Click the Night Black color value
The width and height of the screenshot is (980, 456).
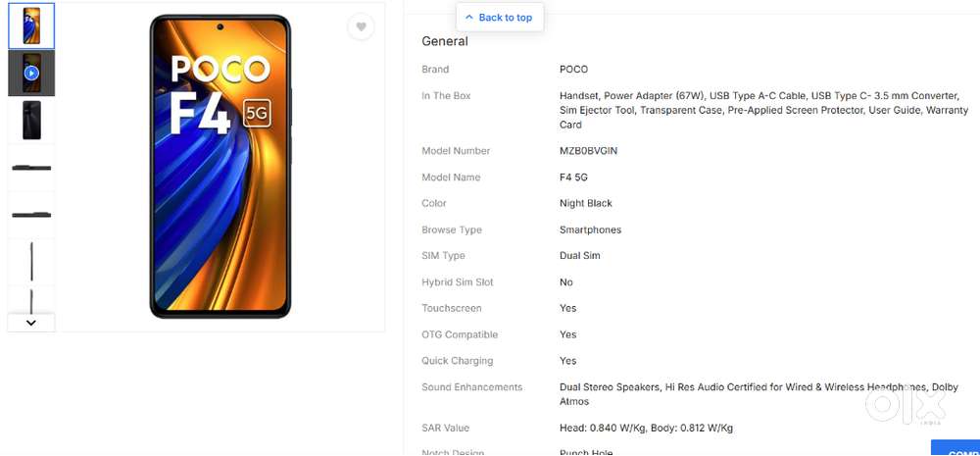tap(586, 203)
